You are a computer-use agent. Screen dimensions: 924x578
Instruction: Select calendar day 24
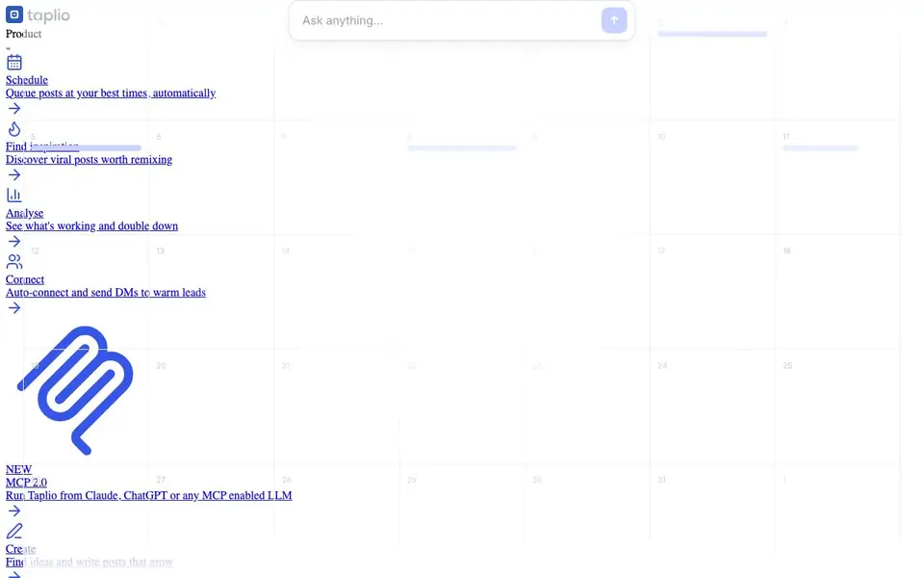click(662, 366)
